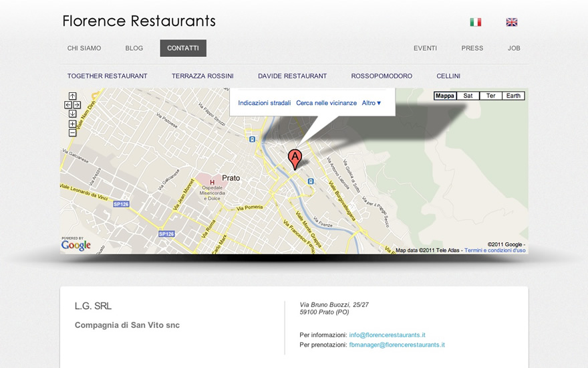Go to TOGETHER RESTAURANT page
The image size is (588, 368).
(x=108, y=76)
